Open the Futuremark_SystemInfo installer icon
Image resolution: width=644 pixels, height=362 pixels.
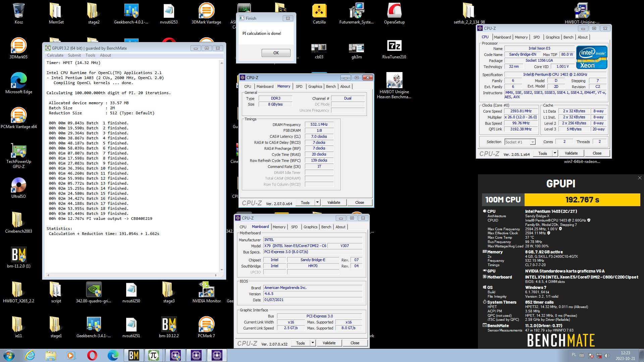[x=357, y=13]
